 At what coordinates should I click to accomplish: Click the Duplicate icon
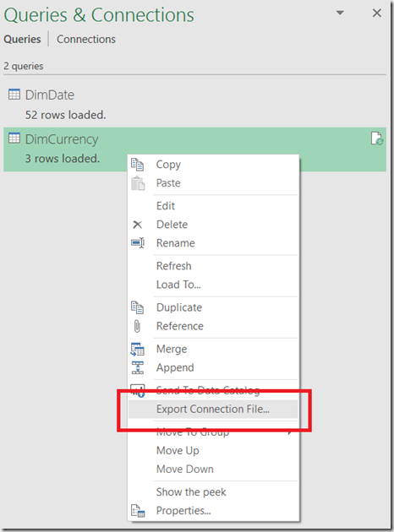point(137,307)
